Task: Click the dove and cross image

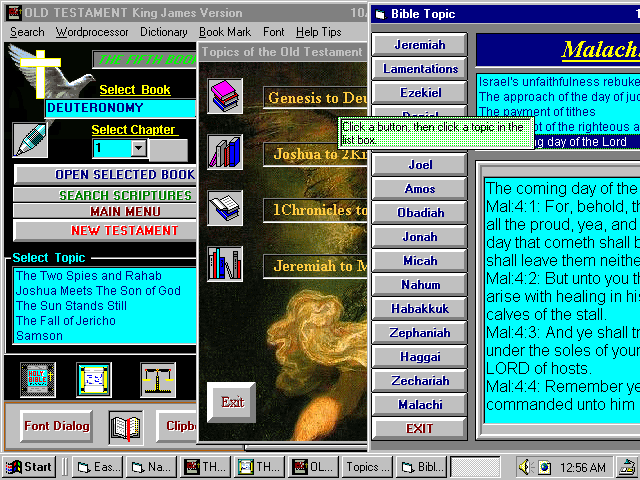Action: 50,71
